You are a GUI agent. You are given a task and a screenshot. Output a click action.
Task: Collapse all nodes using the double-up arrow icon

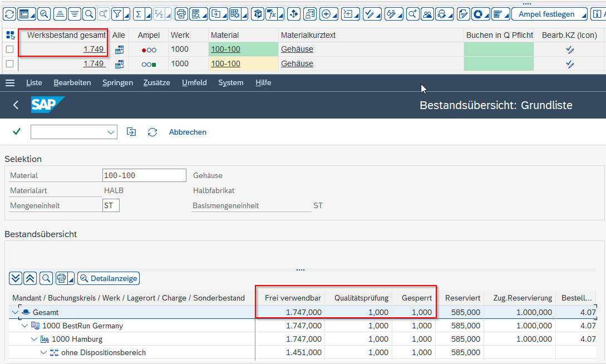click(x=31, y=278)
